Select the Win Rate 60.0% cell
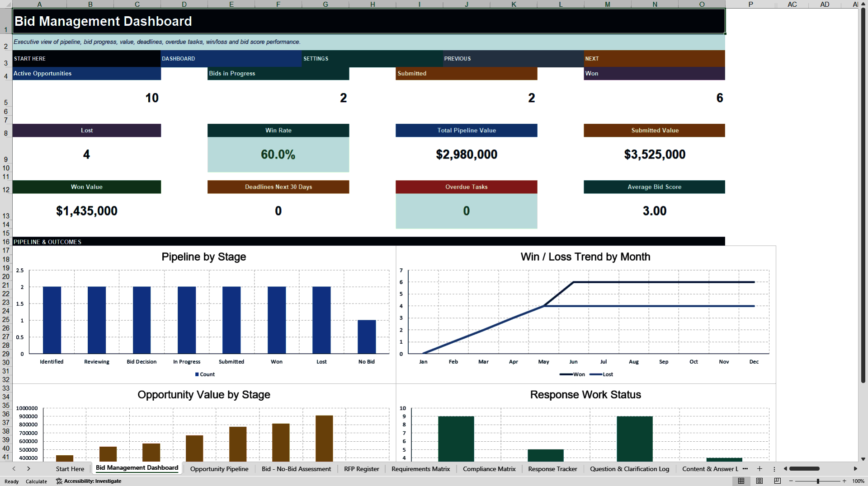This screenshot has width=868, height=486. pyautogui.click(x=278, y=154)
